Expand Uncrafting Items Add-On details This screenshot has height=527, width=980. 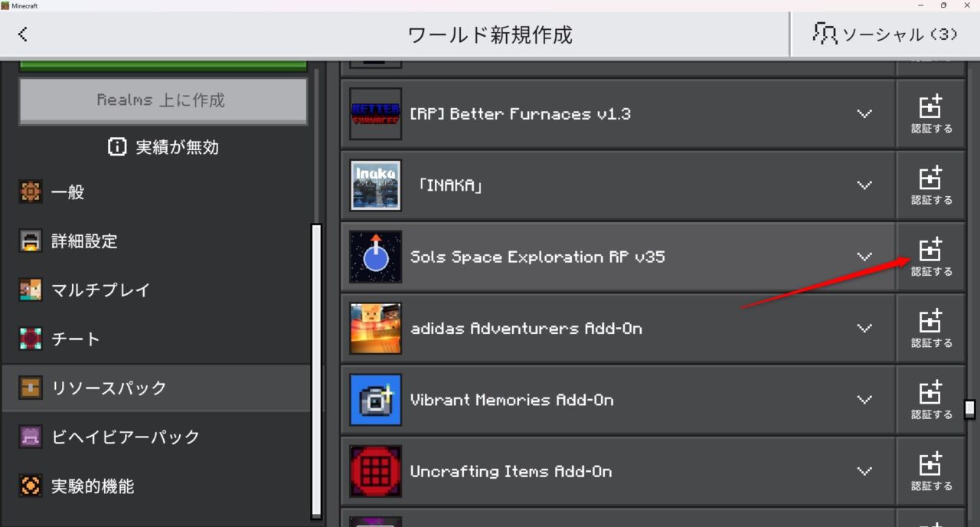coord(864,471)
